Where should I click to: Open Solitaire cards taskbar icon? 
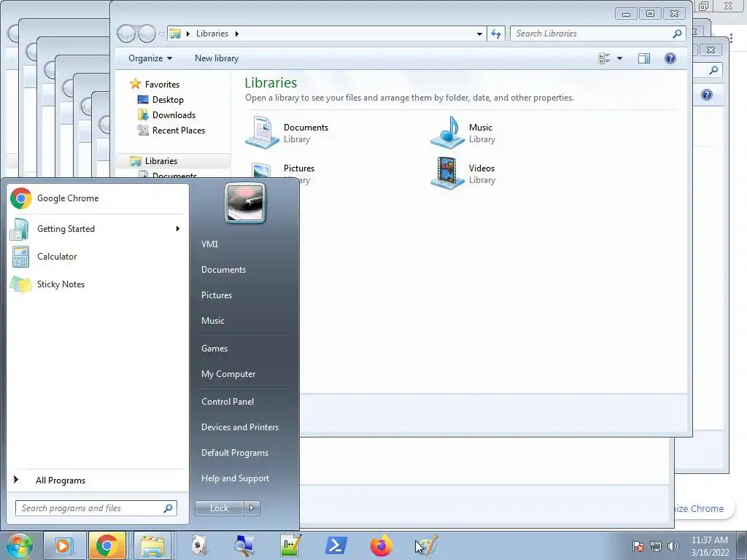tap(200, 545)
